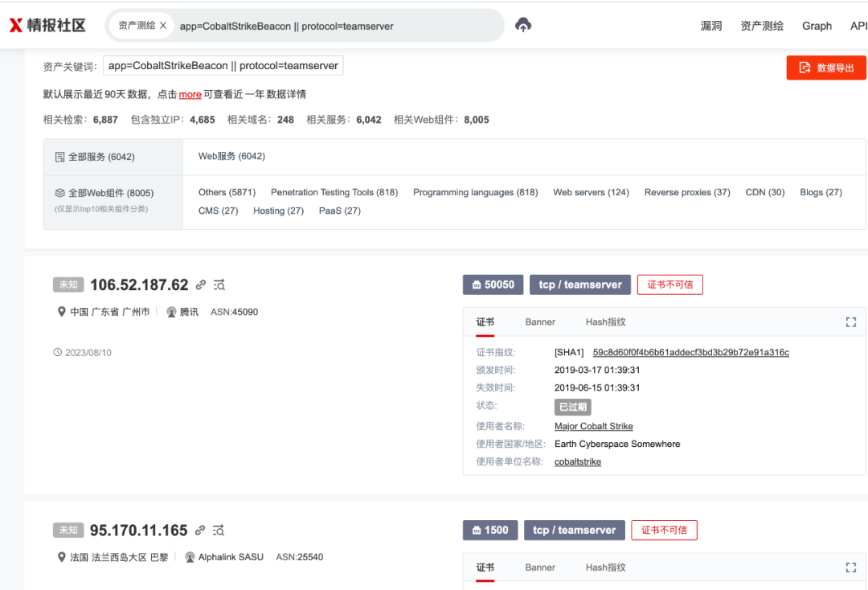The width and height of the screenshot is (868, 590).
Task: Click location pin icon for 法国 法兰西岛大区 巴黎
Action: (x=61, y=557)
